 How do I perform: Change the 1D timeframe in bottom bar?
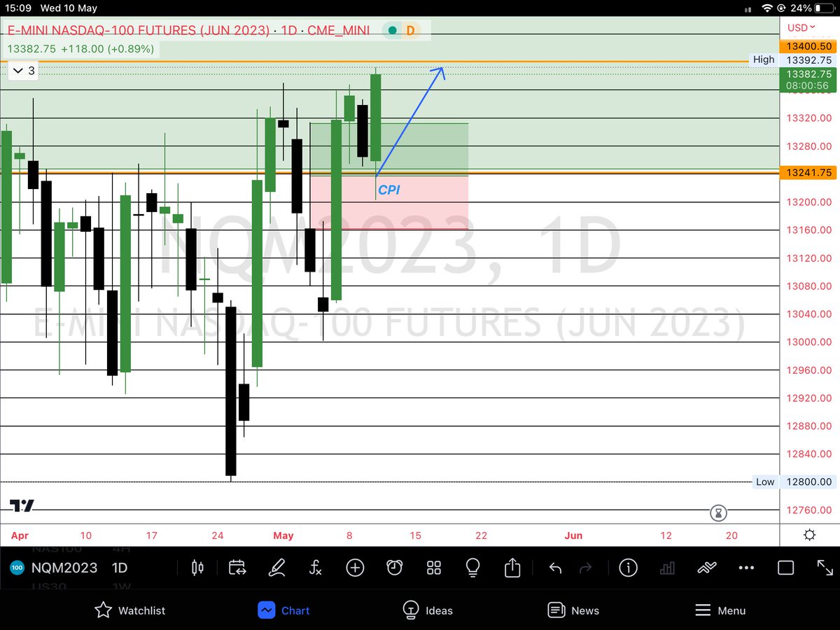pos(120,568)
